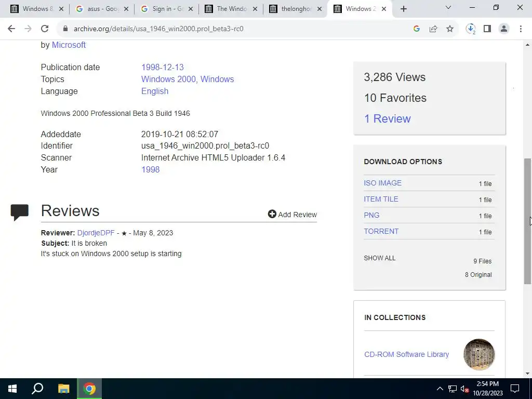Download the TORRENT file
Image resolution: width=532 pixels, height=399 pixels.
tap(381, 231)
